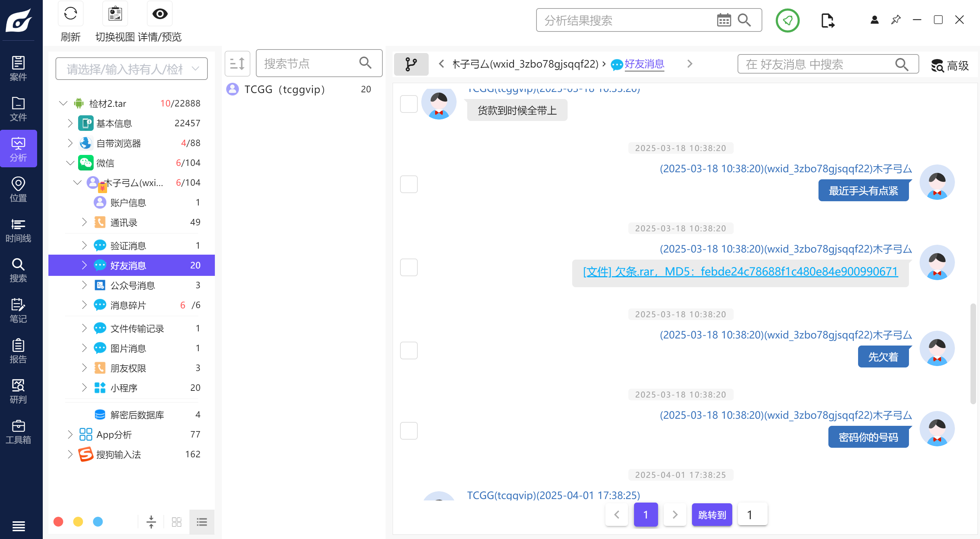This screenshot has width=980, height=539.
Task: Expand the 自带浏览器 tree node
Action: (70, 143)
